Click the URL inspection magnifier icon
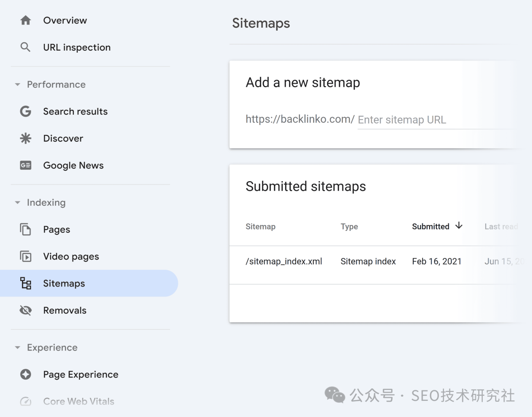Image resolution: width=532 pixels, height=417 pixels. [x=26, y=47]
